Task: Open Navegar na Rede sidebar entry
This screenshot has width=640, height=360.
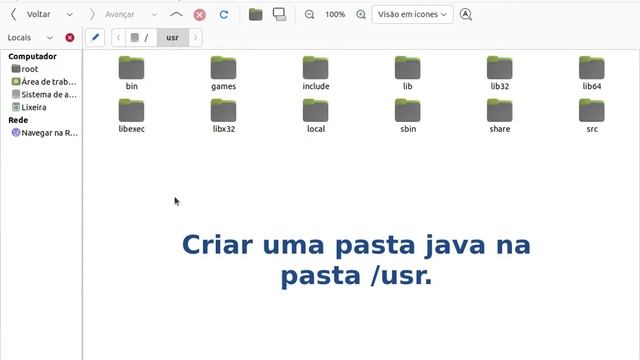Action: tap(44, 133)
